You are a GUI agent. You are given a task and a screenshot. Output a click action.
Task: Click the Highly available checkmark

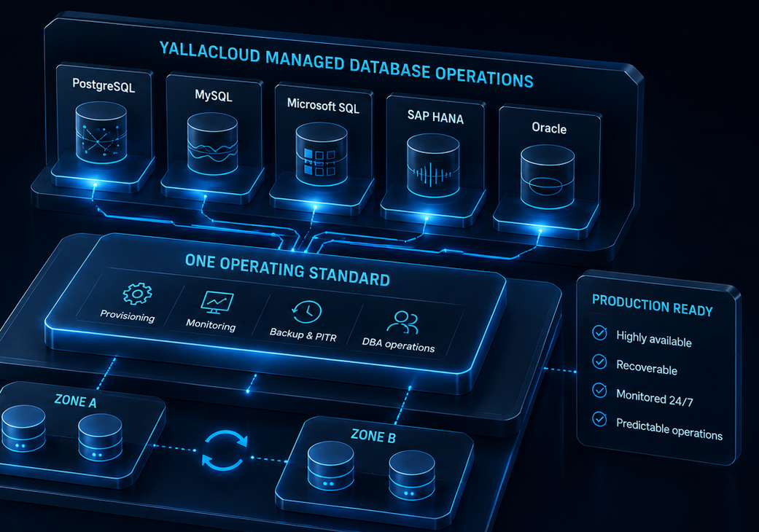click(x=600, y=333)
